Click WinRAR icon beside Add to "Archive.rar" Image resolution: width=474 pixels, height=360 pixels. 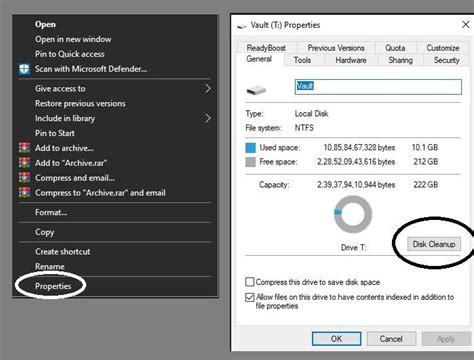[x=24, y=163]
